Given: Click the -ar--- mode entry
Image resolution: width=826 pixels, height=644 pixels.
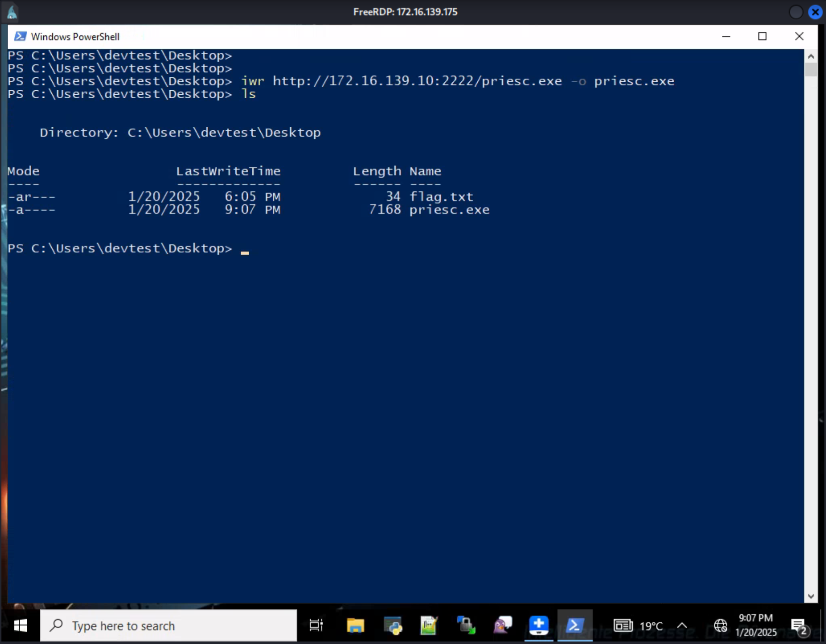Looking at the screenshot, I should coord(31,197).
